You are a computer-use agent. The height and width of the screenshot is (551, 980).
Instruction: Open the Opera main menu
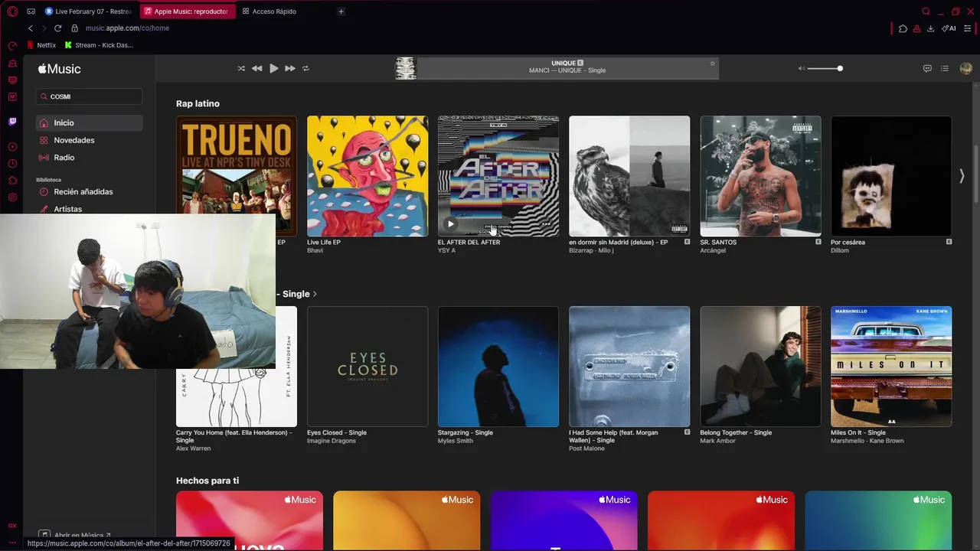pos(12,11)
